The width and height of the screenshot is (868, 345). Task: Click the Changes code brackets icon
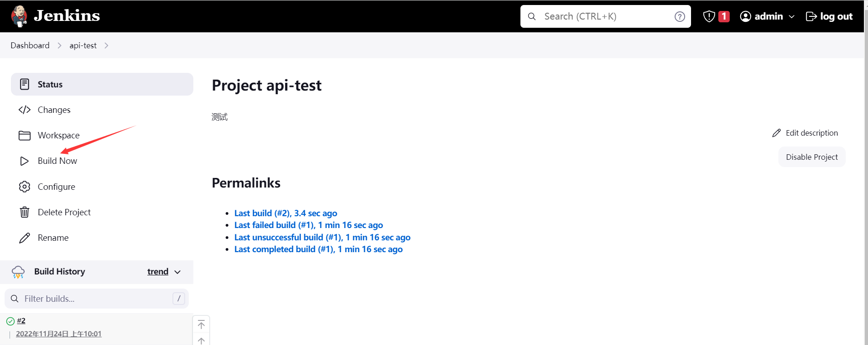coord(25,110)
